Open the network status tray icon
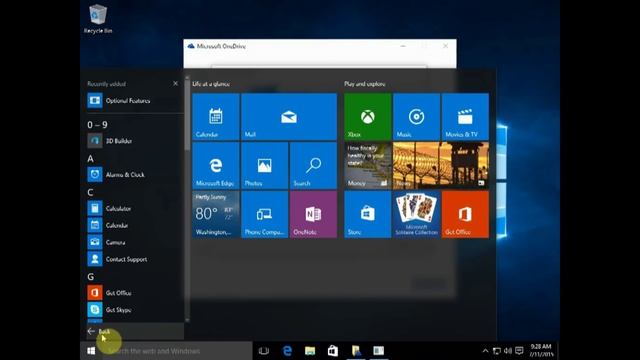This screenshot has height=360, width=640. click(x=497, y=351)
